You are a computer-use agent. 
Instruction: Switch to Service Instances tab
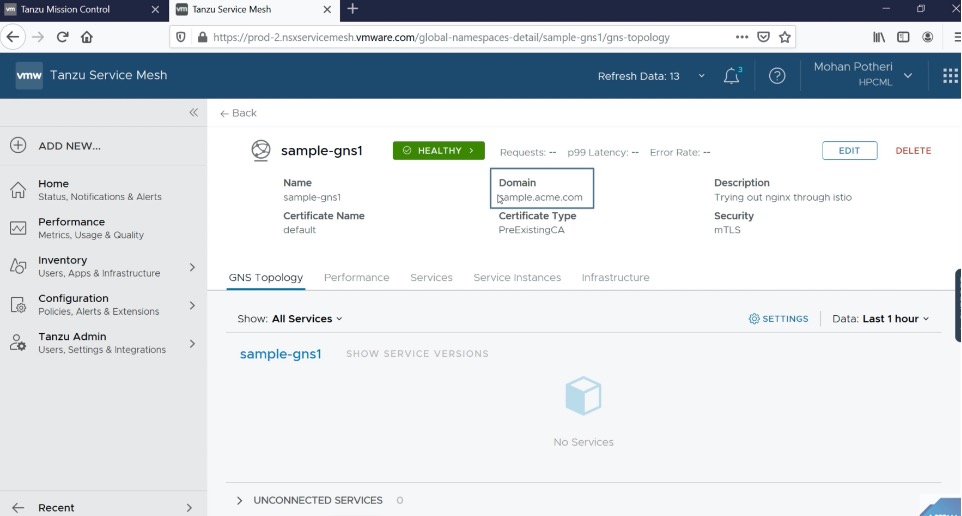point(517,277)
